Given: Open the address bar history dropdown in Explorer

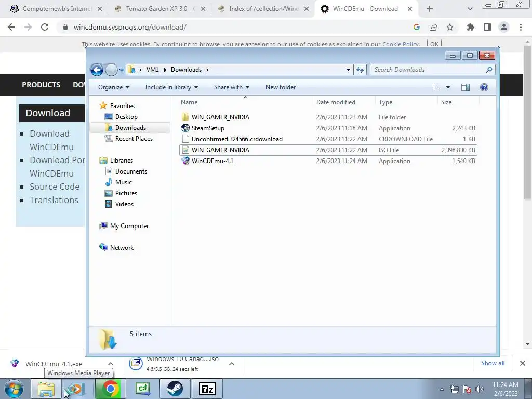Looking at the screenshot, I should [x=348, y=70].
